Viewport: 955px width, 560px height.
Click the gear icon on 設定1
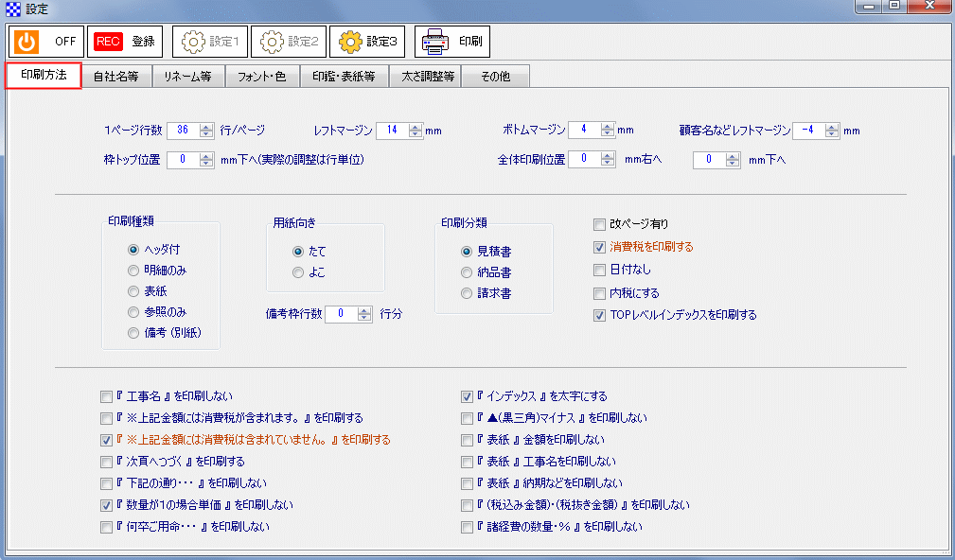(x=192, y=41)
